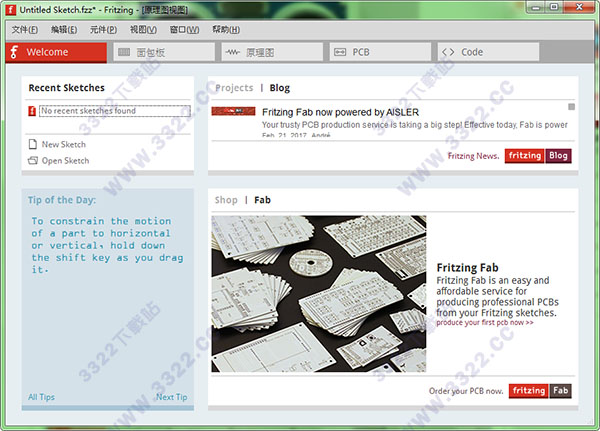The height and width of the screenshot is (431, 600).
Task: Click the Open Sketch folder icon
Action: click(33, 161)
